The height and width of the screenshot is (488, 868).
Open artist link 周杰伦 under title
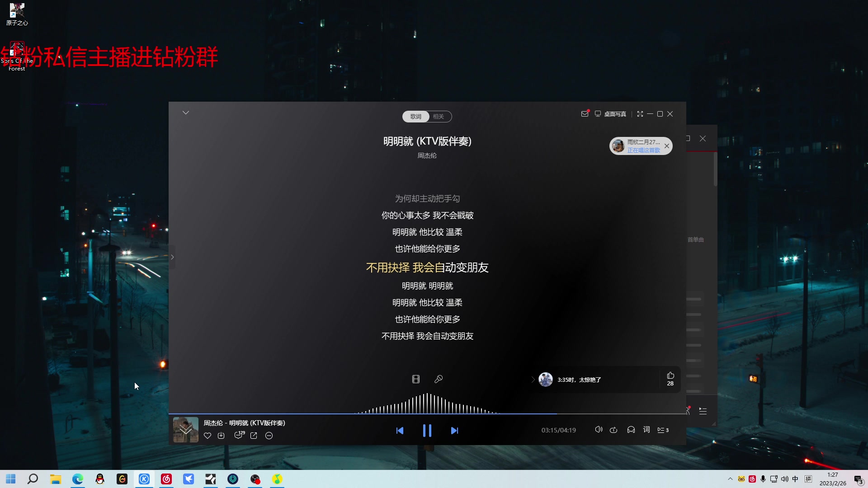(x=427, y=155)
